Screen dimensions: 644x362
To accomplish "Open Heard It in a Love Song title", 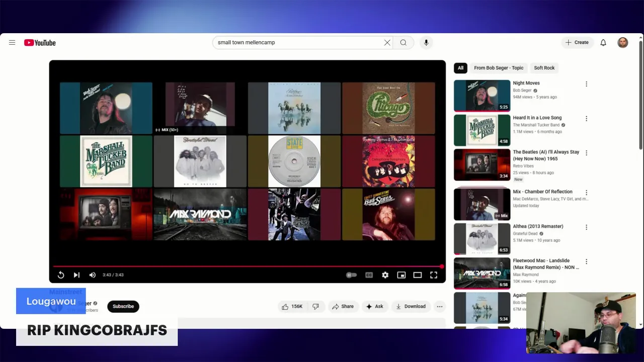I will (x=537, y=118).
